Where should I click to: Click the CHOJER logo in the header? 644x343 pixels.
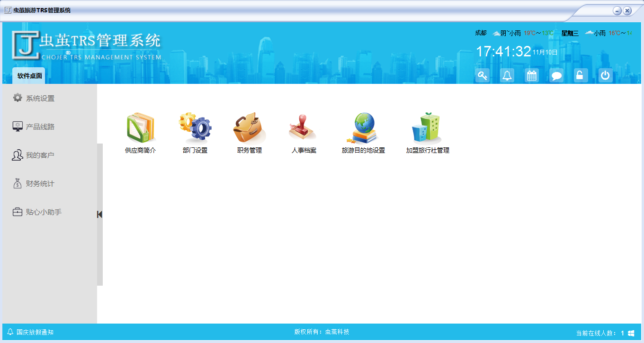87,46
